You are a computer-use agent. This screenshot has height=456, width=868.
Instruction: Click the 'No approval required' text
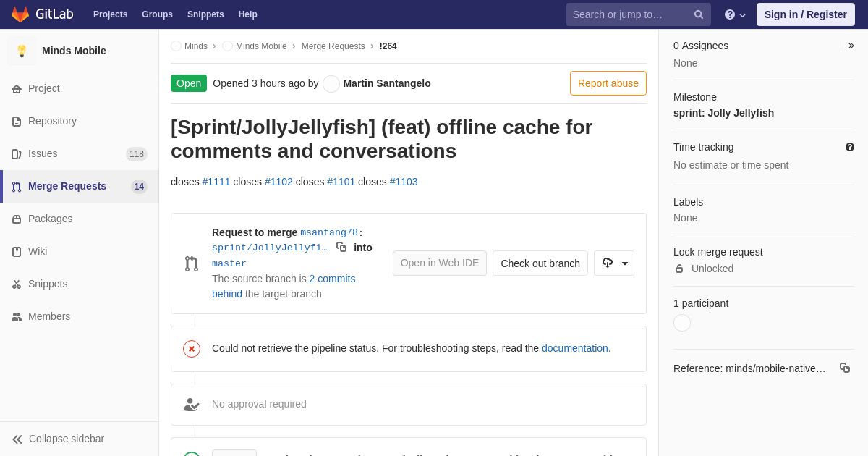(x=259, y=404)
